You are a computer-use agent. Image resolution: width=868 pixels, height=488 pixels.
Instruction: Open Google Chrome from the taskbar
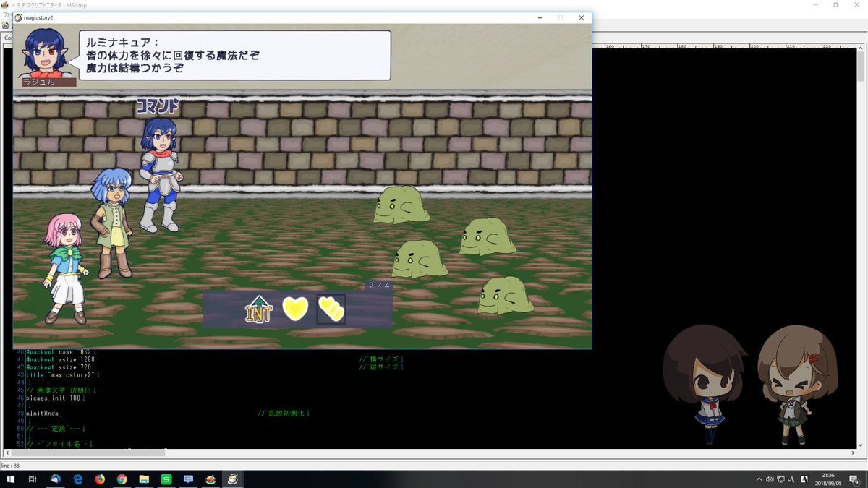point(122,479)
